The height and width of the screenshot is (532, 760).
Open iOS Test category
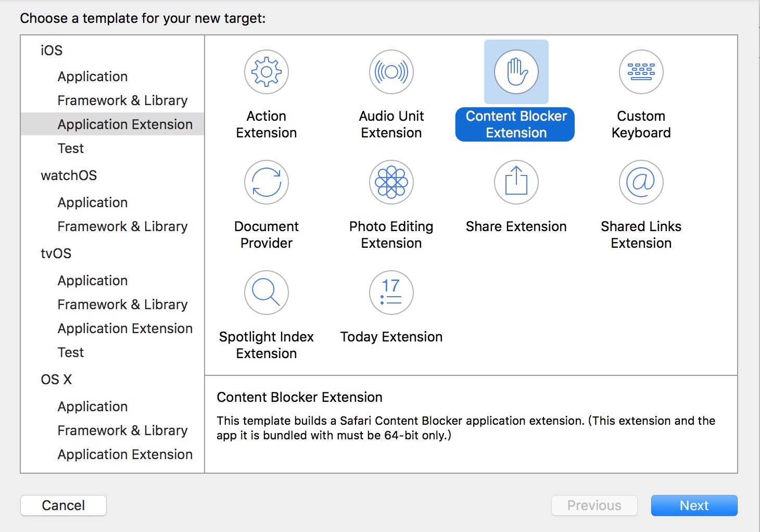pos(71,148)
